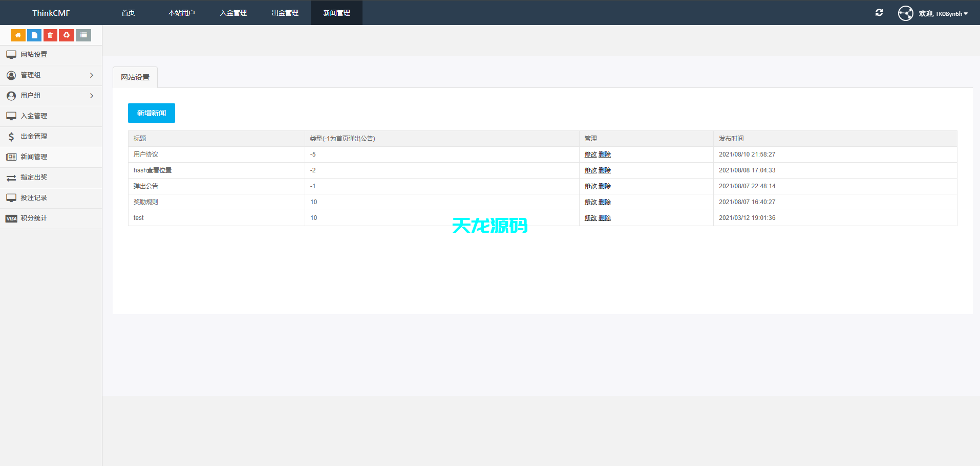Click the 新增新闻 button
Screen dimensions: 980x466
pyautogui.click(x=152, y=113)
